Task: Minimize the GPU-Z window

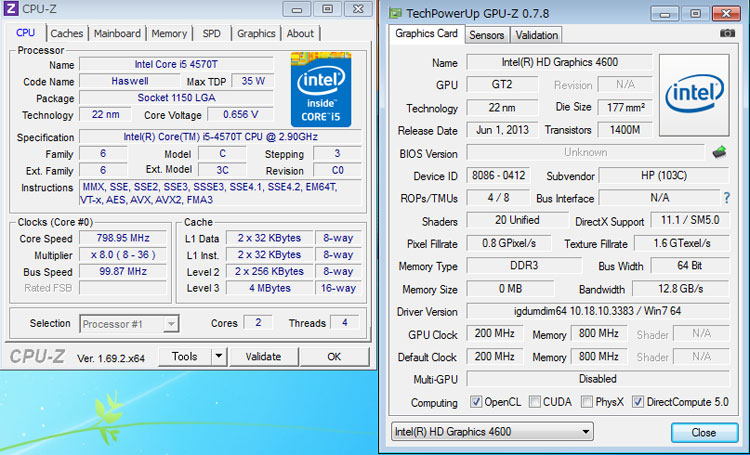Action: coord(665,14)
